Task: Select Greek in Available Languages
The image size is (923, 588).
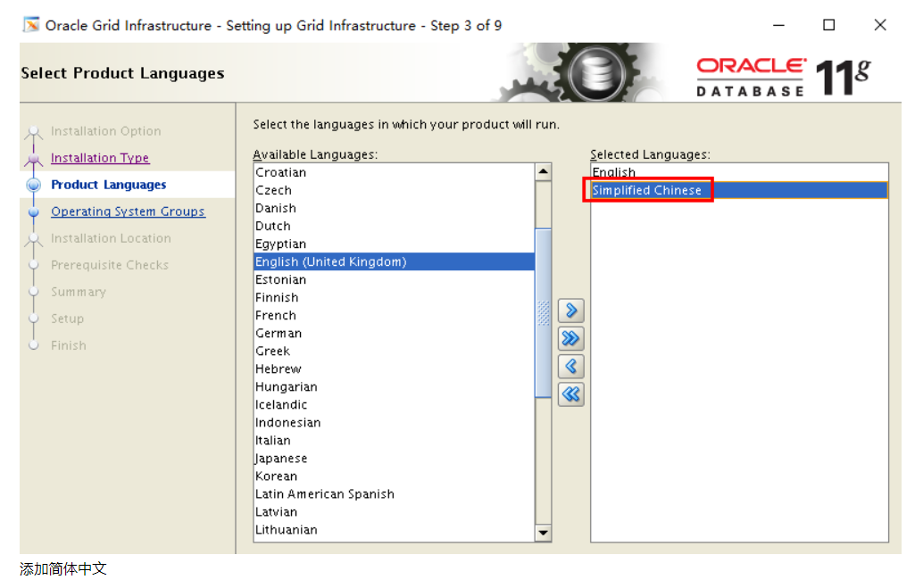Action: pyautogui.click(x=394, y=351)
